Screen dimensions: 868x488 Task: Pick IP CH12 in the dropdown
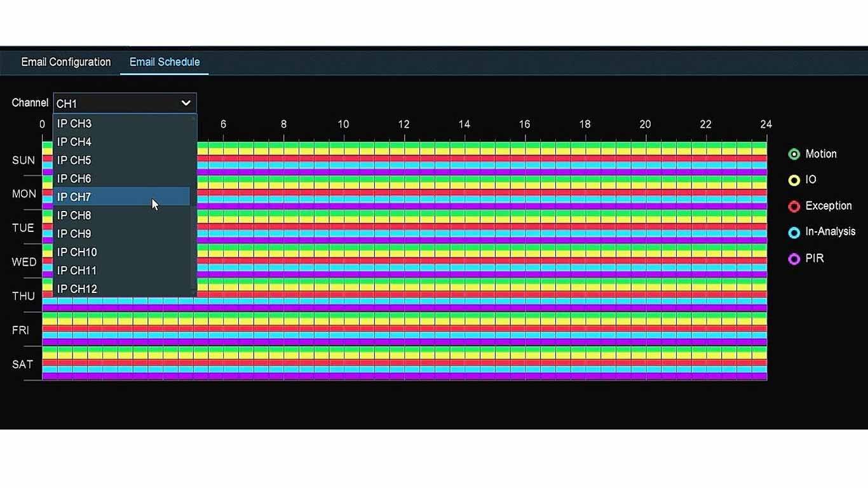77,289
